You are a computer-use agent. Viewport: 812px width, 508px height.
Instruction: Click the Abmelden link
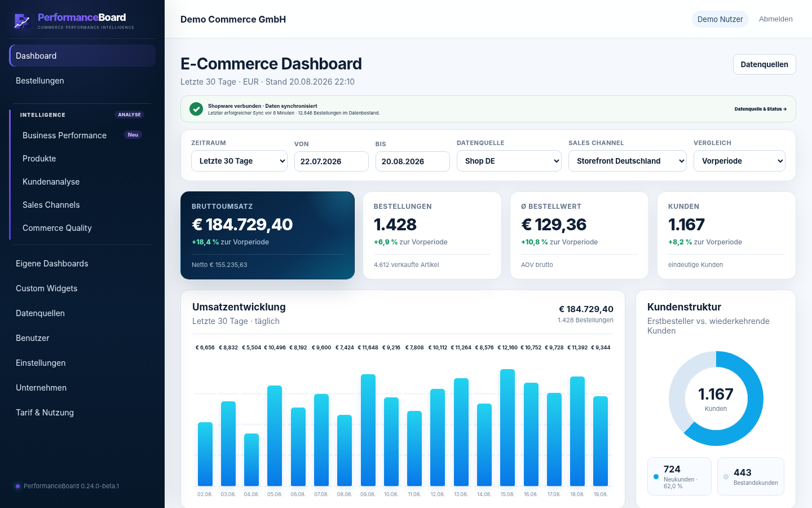[x=776, y=19]
